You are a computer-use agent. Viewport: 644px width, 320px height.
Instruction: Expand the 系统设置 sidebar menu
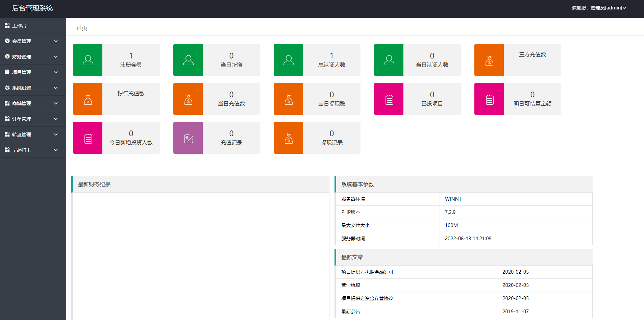33,88
